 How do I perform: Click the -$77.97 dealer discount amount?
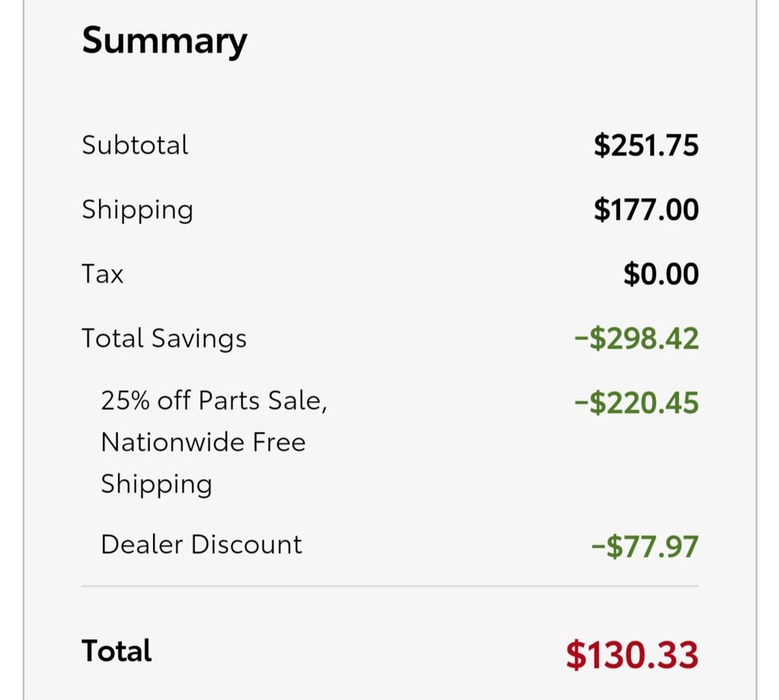tap(645, 546)
